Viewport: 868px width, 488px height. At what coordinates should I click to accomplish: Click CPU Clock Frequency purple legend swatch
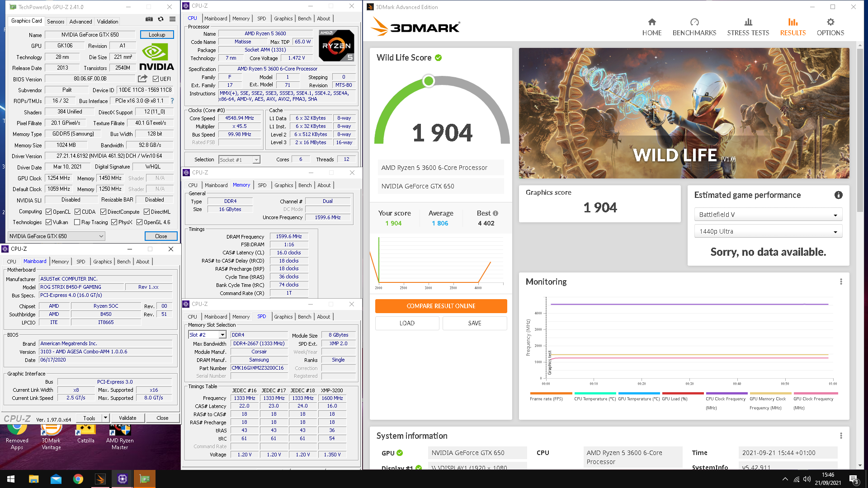726,394
